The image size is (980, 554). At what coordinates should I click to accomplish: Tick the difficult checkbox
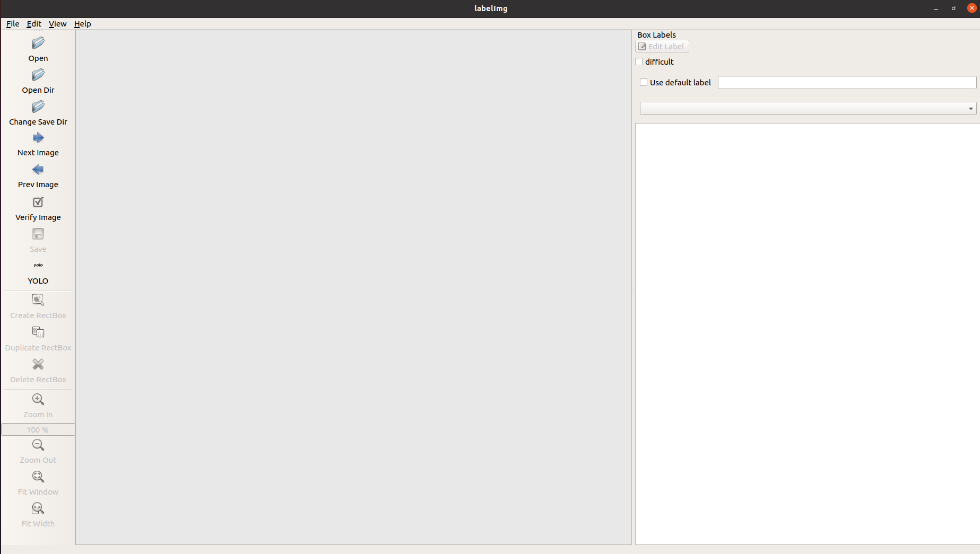point(639,62)
